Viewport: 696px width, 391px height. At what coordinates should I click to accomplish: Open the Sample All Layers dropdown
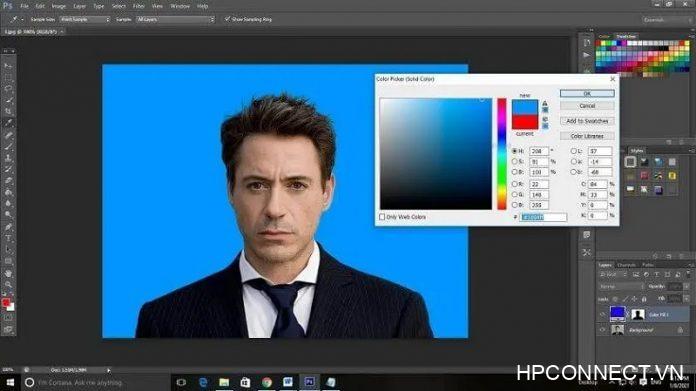[175, 20]
